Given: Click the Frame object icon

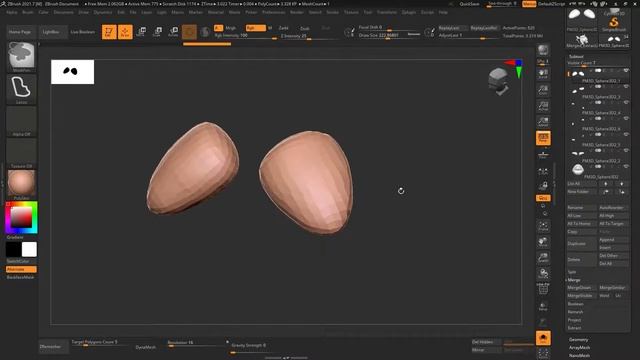Looking at the screenshot, I should coord(543,226).
